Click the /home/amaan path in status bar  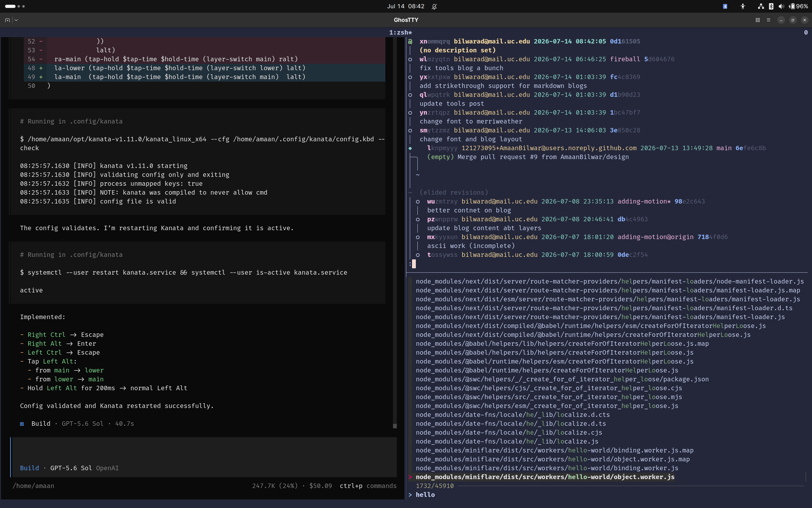coord(33,486)
